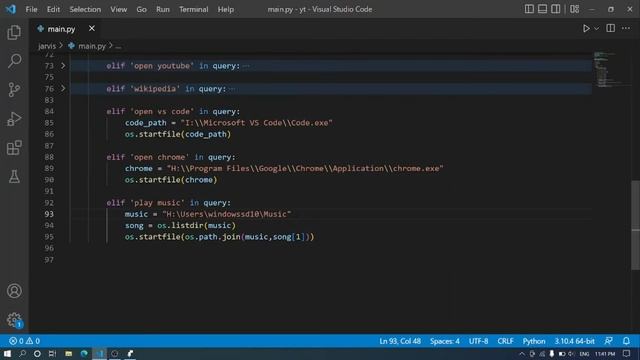Toggle primary side bar layout icon

529,9
